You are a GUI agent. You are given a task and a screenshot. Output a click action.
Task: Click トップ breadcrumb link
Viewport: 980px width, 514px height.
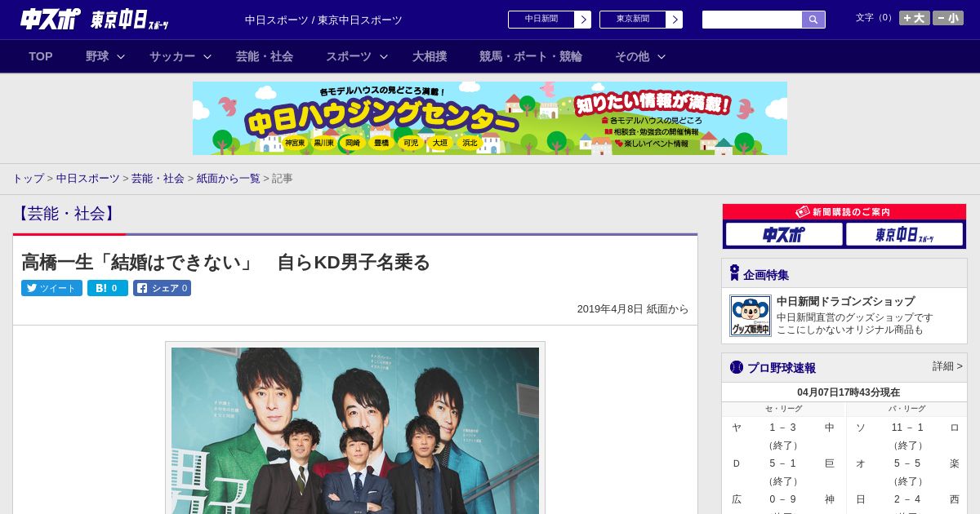(28, 178)
